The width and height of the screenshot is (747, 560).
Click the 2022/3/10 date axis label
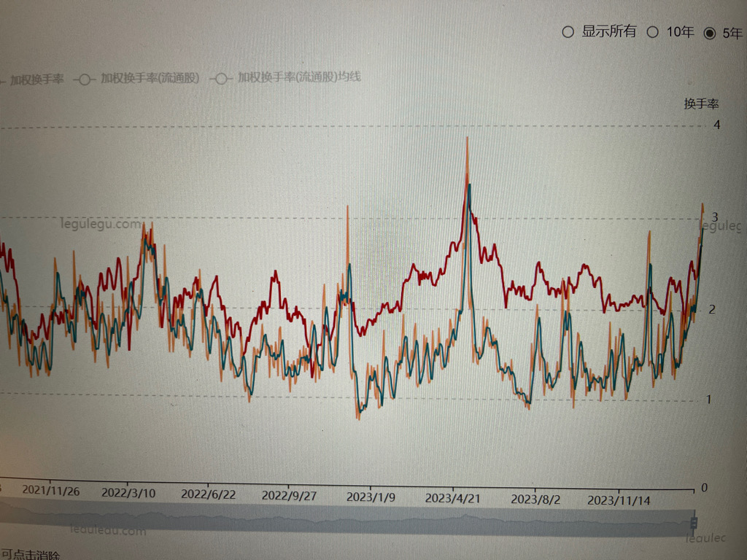click(x=128, y=493)
